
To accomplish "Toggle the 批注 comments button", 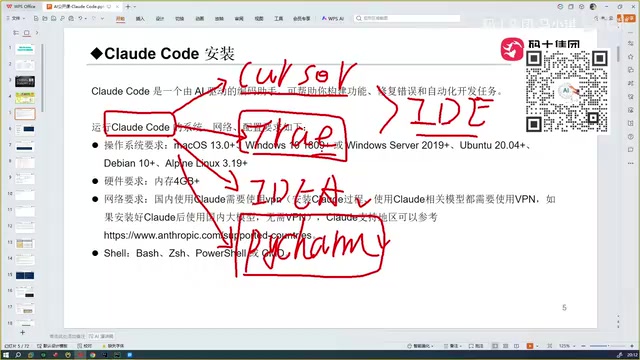I will click(476, 346).
